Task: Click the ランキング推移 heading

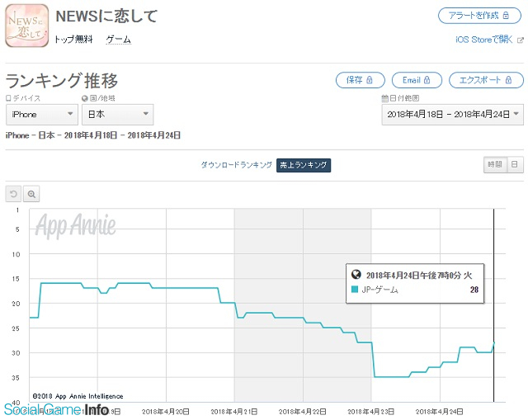Action: pos(62,81)
